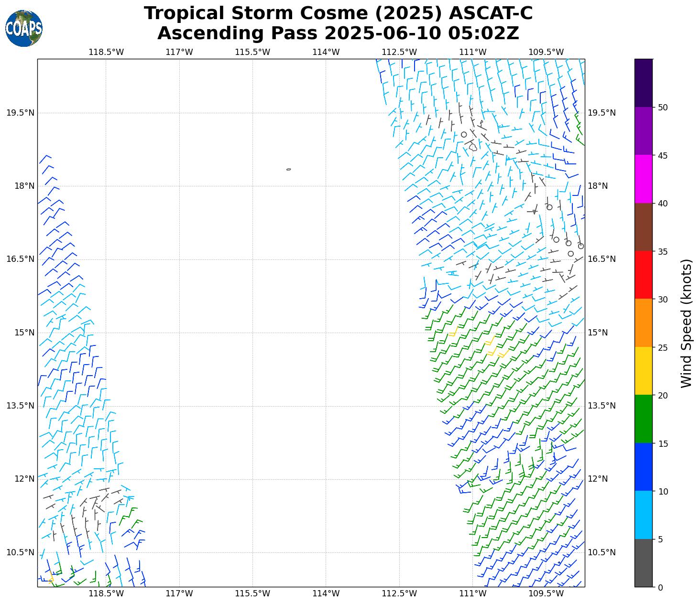
Task: Click the 19.5°N label on the right axis
Action: coord(602,113)
